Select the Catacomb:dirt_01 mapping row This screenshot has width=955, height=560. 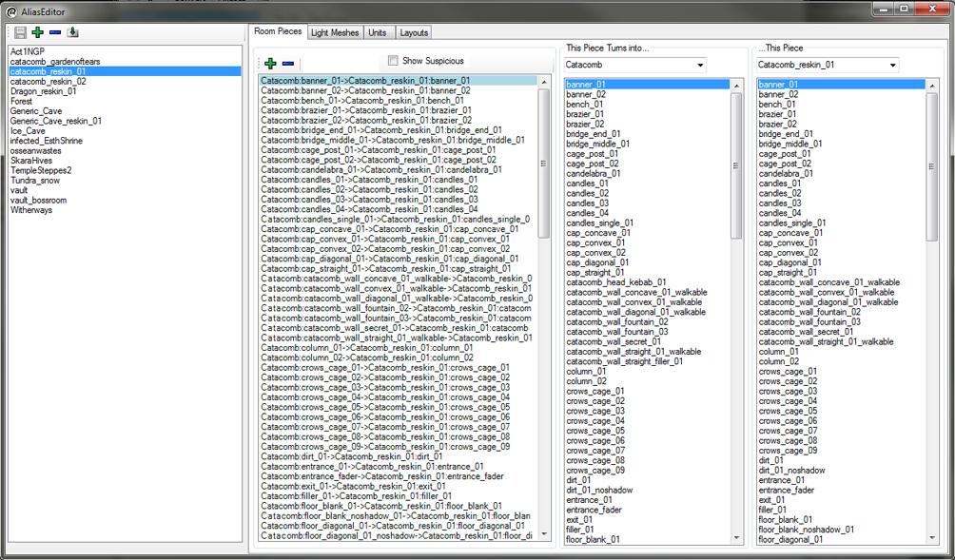[399, 456]
